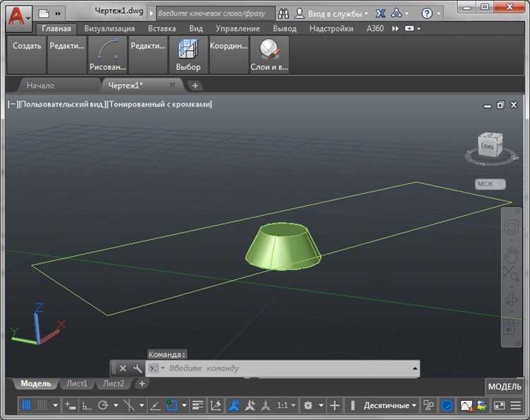Screen dimensions: 530x420
Task: Close the command line with X button
Action: [x=123, y=368]
